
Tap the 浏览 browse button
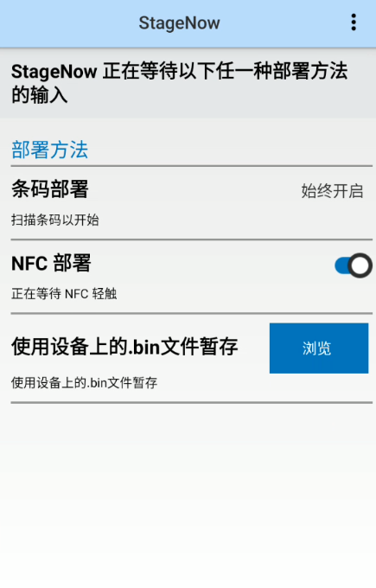pyautogui.click(x=319, y=348)
